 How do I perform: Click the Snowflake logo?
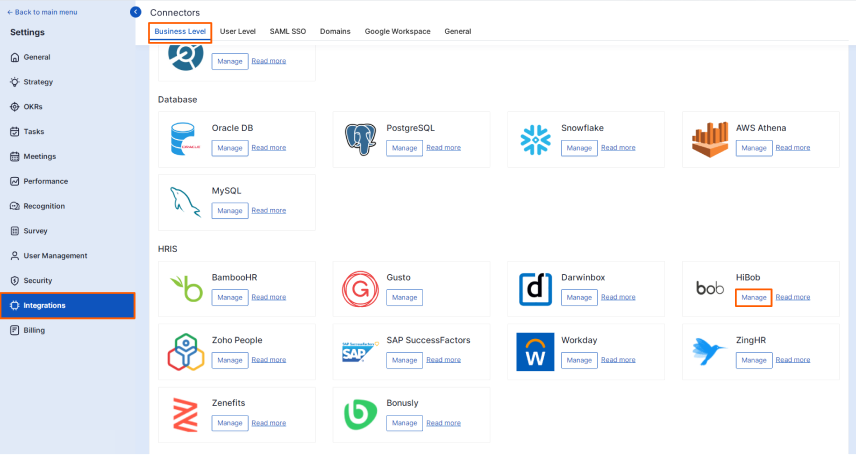click(536, 140)
